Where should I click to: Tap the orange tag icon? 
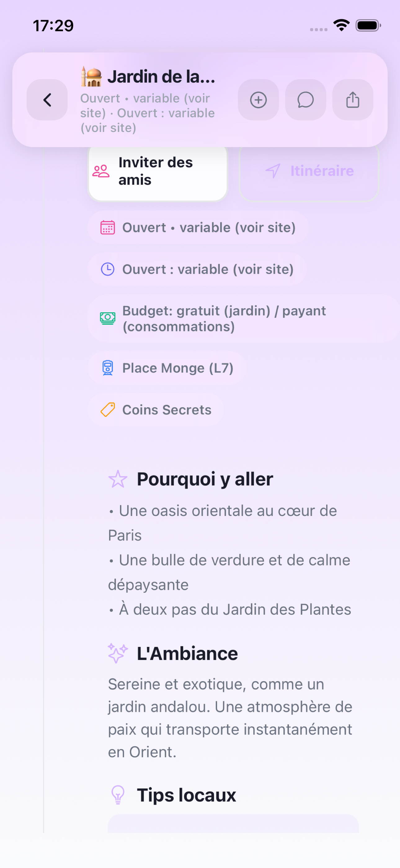[x=108, y=410]
